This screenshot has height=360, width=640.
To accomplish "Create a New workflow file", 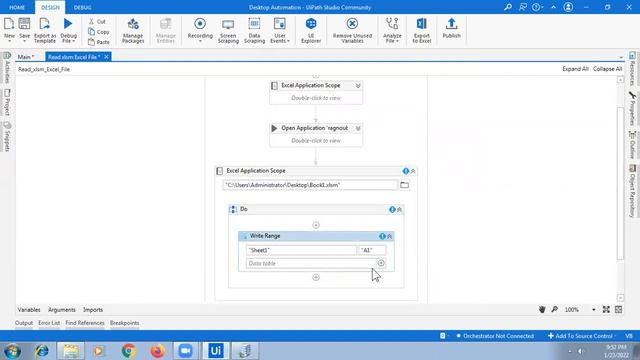I will click(9, 30).
